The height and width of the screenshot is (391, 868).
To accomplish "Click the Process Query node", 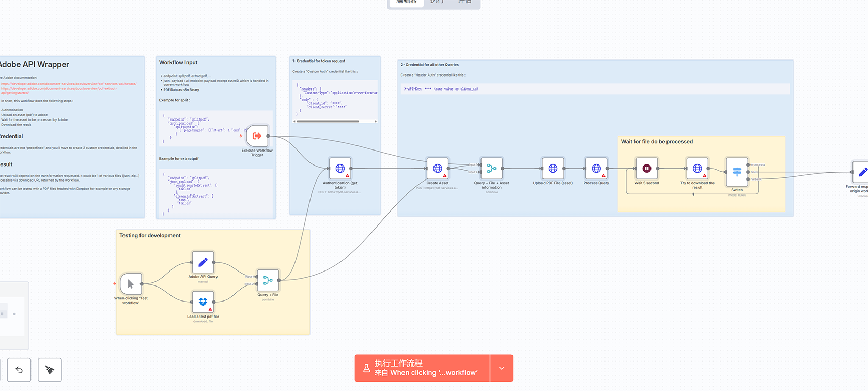I will [596, 169].
